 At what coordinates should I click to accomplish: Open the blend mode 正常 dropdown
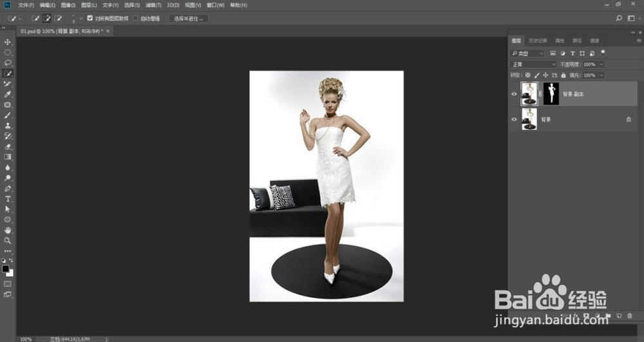tap(533, 64)
